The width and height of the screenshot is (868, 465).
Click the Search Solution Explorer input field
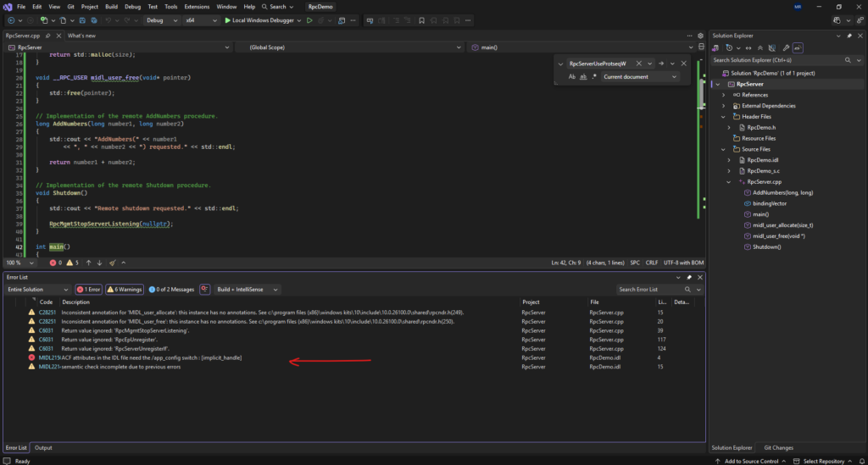(x=777, y=60)
